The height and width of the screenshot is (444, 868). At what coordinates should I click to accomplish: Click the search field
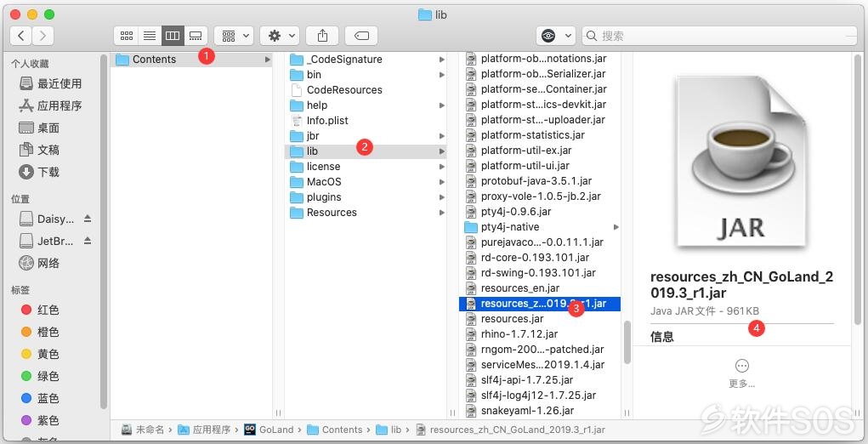point(719,36)
